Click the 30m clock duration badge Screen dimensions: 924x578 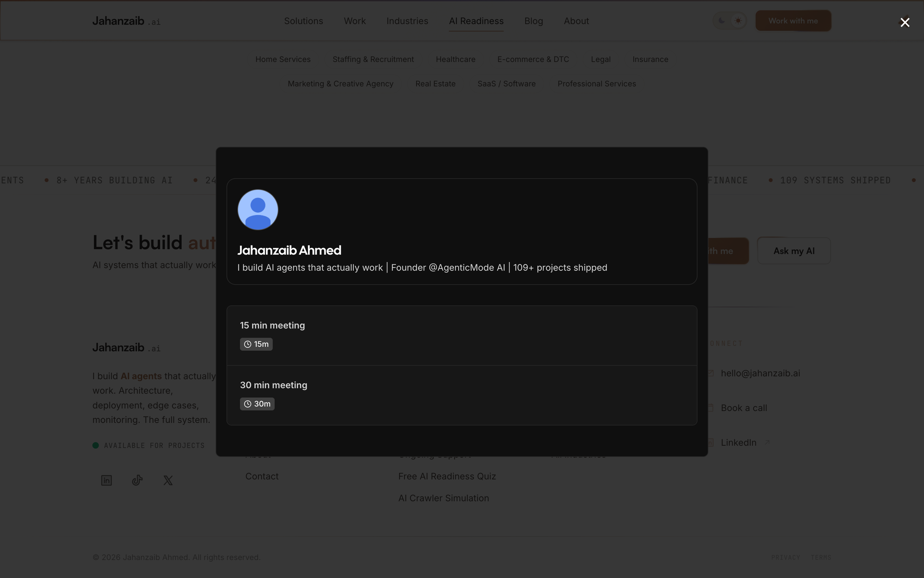tap(257, 404)
